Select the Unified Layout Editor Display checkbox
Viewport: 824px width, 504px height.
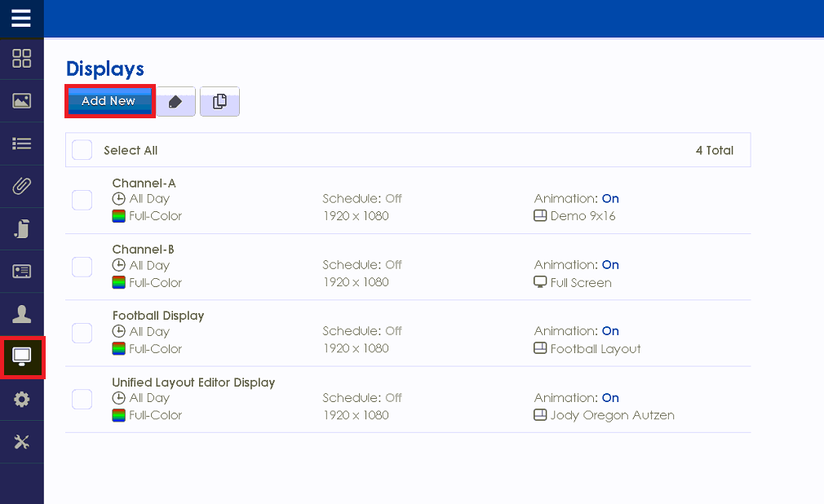(82, 399)
